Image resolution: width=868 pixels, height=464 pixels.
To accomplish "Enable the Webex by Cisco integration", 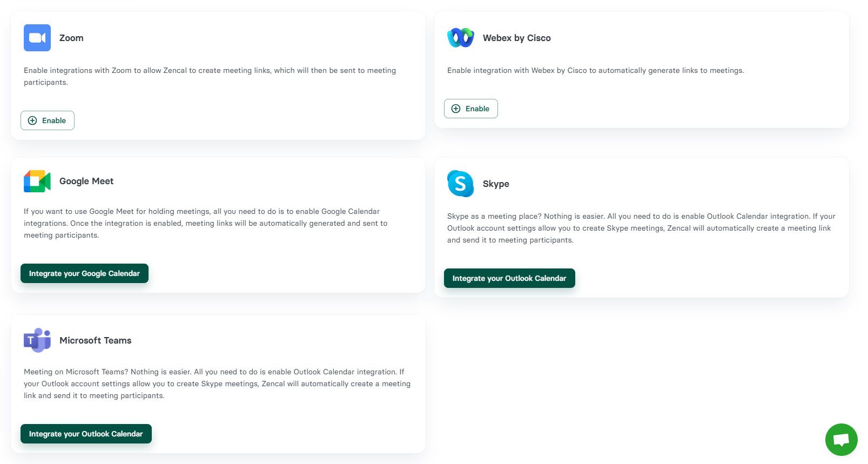I will click(x=470, y=109).
